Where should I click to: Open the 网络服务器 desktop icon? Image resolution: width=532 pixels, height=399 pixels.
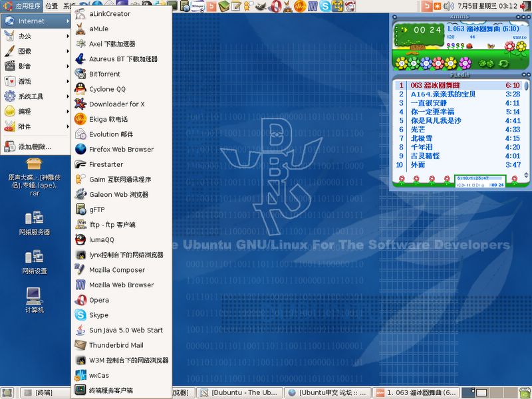coord(35,223)
